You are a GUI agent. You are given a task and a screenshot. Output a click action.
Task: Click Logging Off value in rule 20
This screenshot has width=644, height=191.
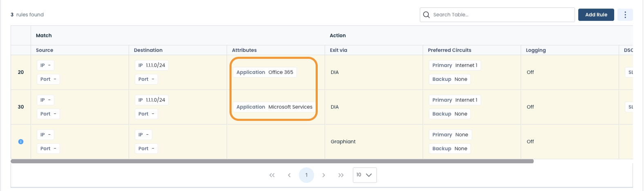pos(530,72)
